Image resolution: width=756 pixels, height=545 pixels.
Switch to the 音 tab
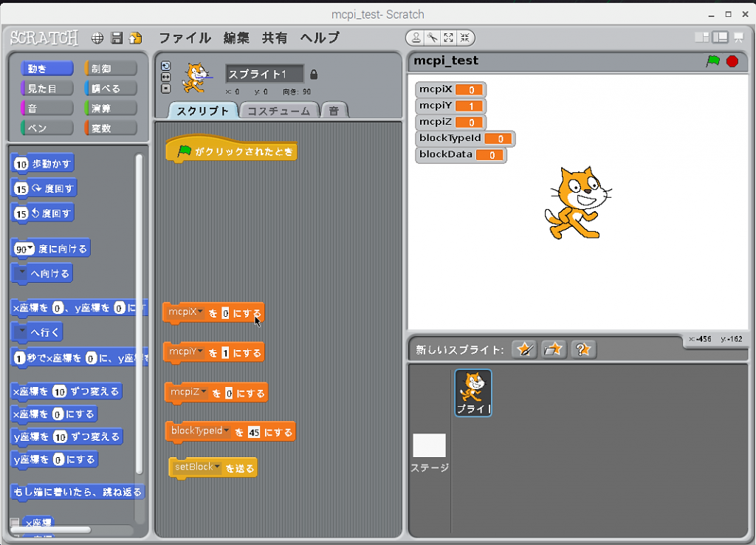pyautogui.click(x=334, y=111)
